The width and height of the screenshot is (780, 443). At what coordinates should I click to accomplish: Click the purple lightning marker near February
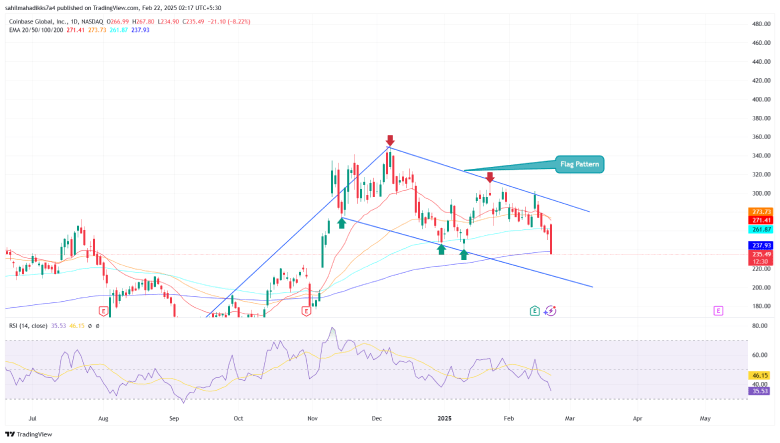click(551, 312)
